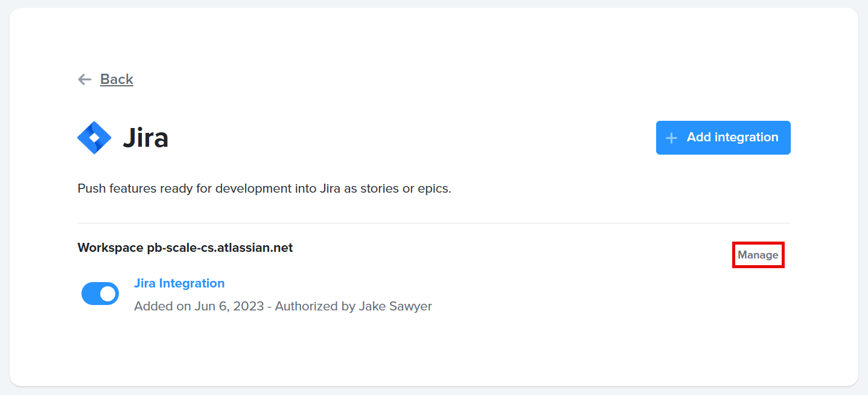868x395 pixels.
Task: Click the 'Added on Jun 6, 2023' text
Action: click(199, 306)
